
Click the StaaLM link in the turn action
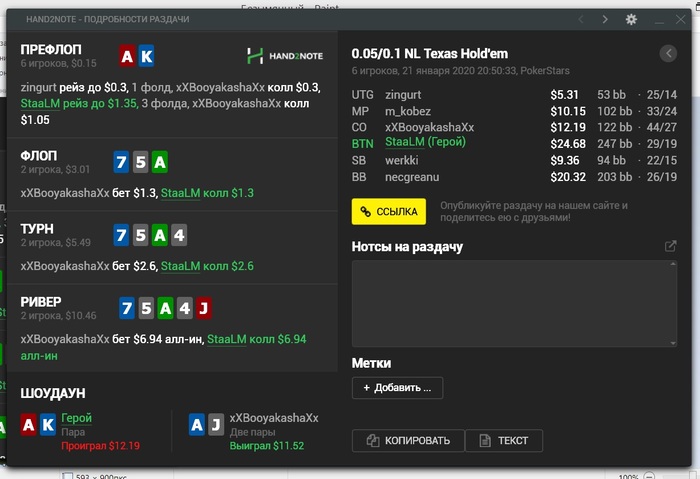tap(180, 266)
